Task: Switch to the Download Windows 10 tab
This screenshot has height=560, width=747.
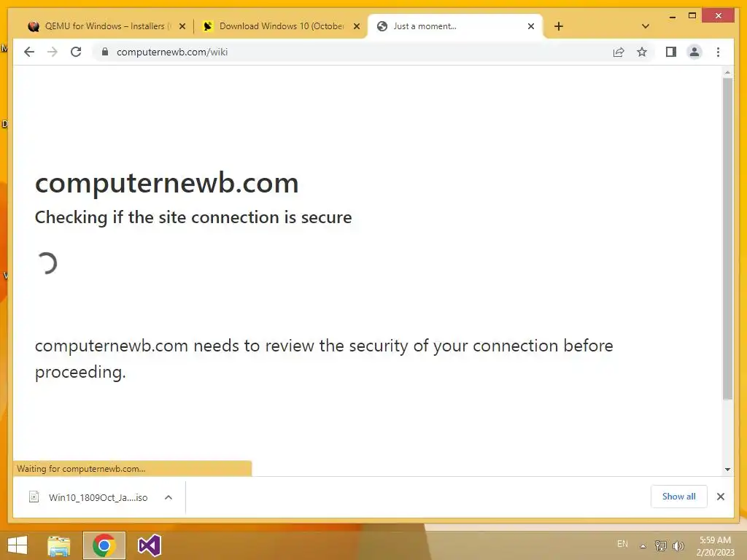Action: coord(280,26)
